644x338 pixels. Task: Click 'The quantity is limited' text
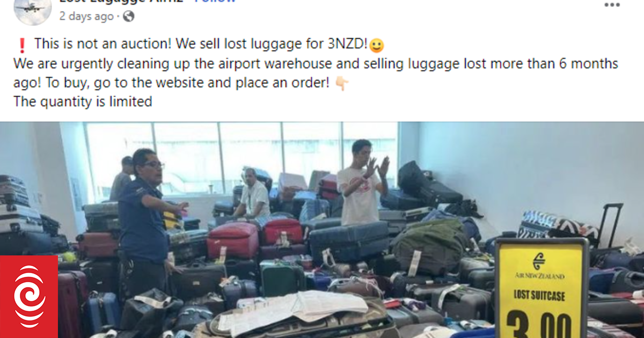click(x=83, y=101)
